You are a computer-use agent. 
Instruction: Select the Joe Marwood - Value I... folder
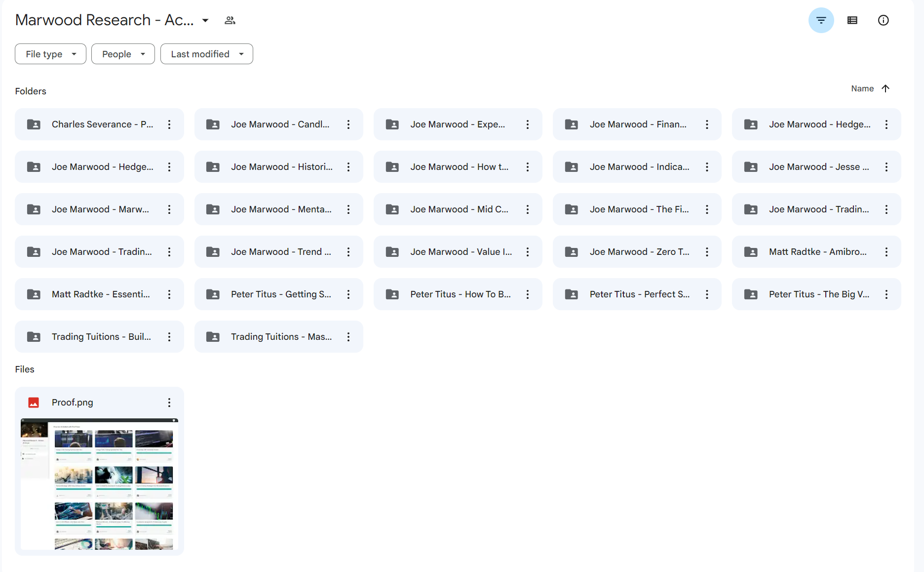click(x=458, y=252)
